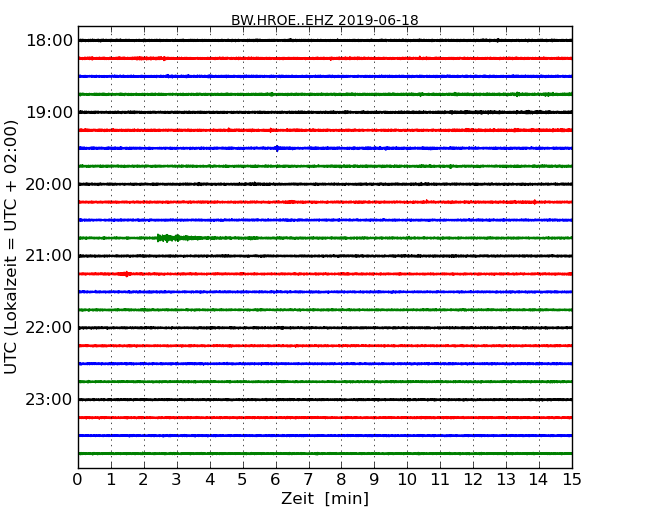650x520 pixels.
Task: Click the 10 minute tick label
Action: tap(407, 480)
